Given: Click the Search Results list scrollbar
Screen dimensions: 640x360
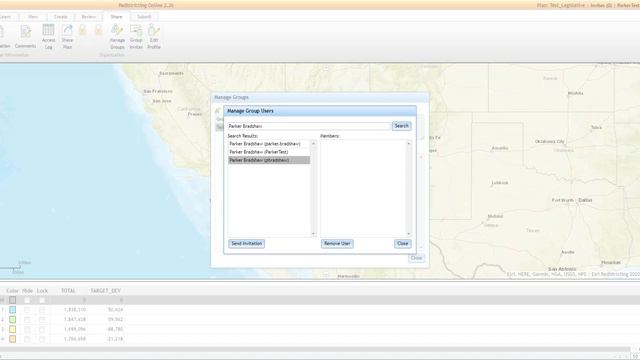Looking at the screenshot, I should 313,189.
